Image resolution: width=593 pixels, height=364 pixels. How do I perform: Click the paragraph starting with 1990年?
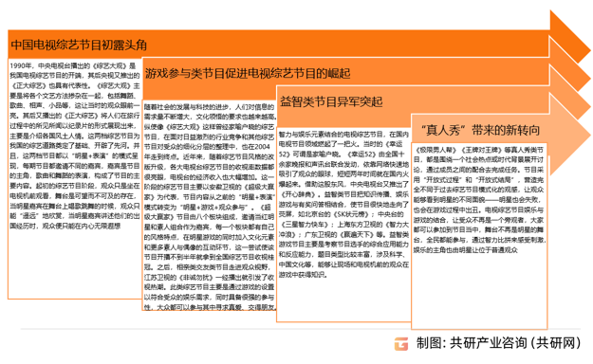75,146
